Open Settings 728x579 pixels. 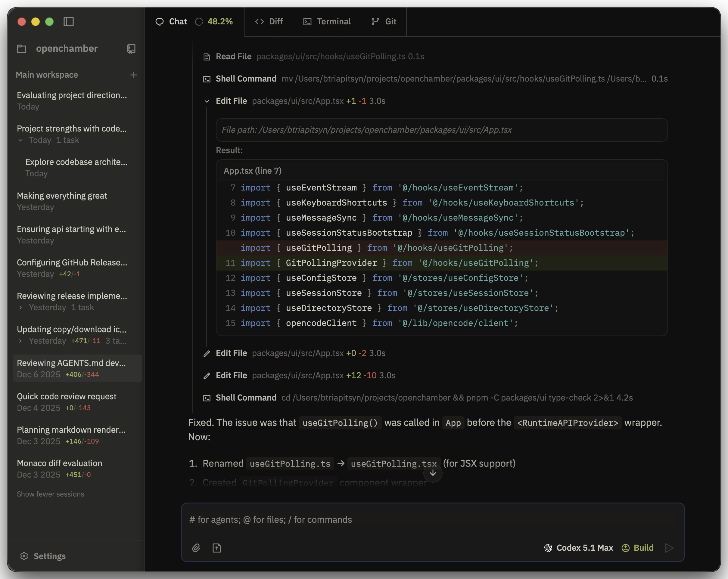pyautogui.click(x=43, y=556)
